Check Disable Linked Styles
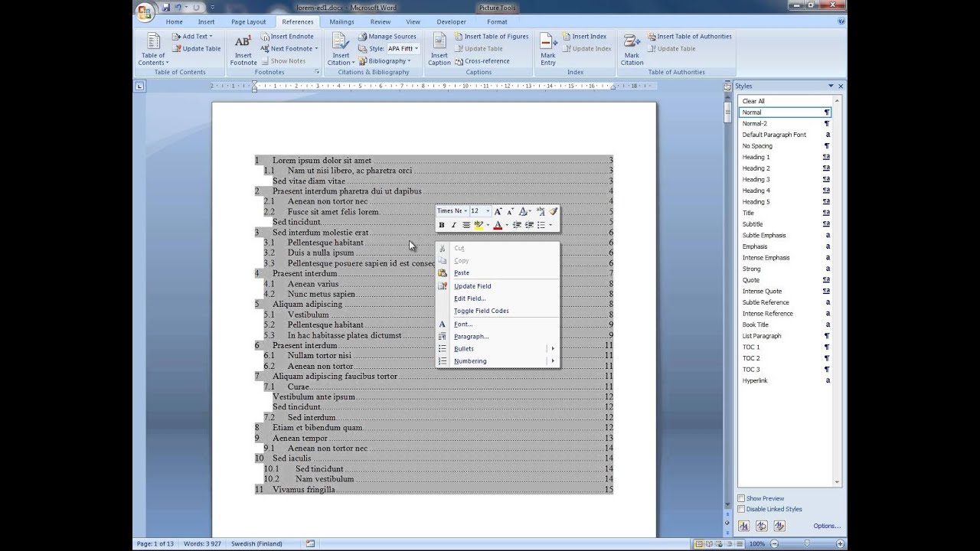This screenshot has width=980, height=551. click(x=741, y=509)
